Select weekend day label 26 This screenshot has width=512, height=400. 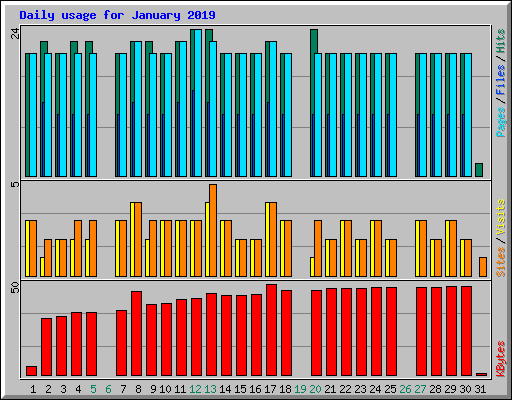click(405, 389)
